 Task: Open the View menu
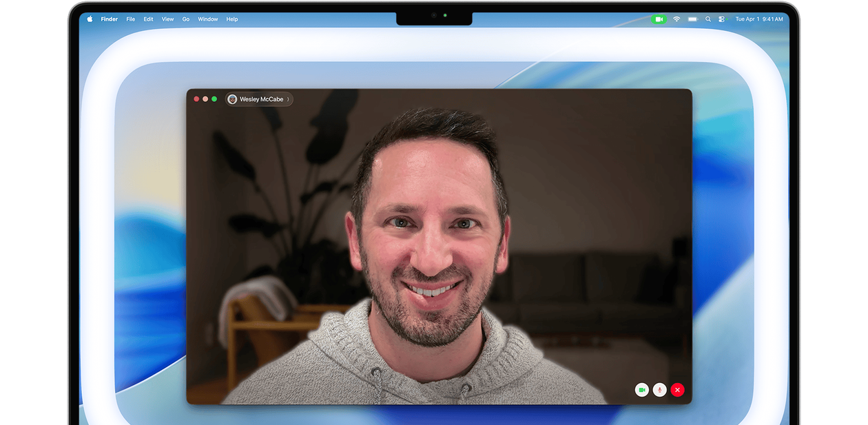[x=167, y=19]
